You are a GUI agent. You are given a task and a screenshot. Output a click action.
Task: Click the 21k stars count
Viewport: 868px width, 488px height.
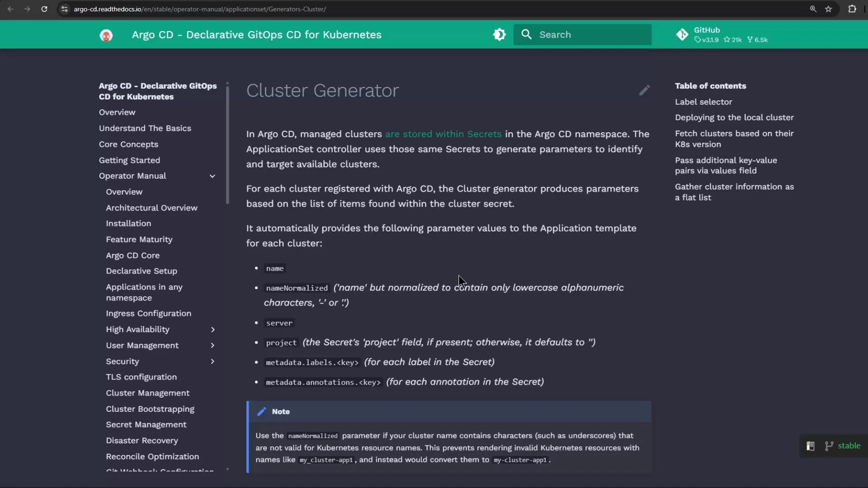tap(732, 40)
